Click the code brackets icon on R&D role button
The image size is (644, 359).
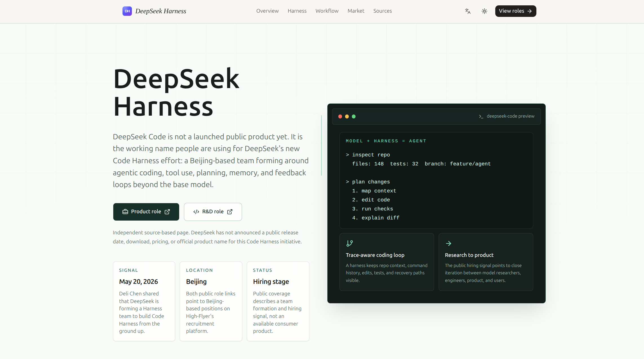click(x=196, y=212)
